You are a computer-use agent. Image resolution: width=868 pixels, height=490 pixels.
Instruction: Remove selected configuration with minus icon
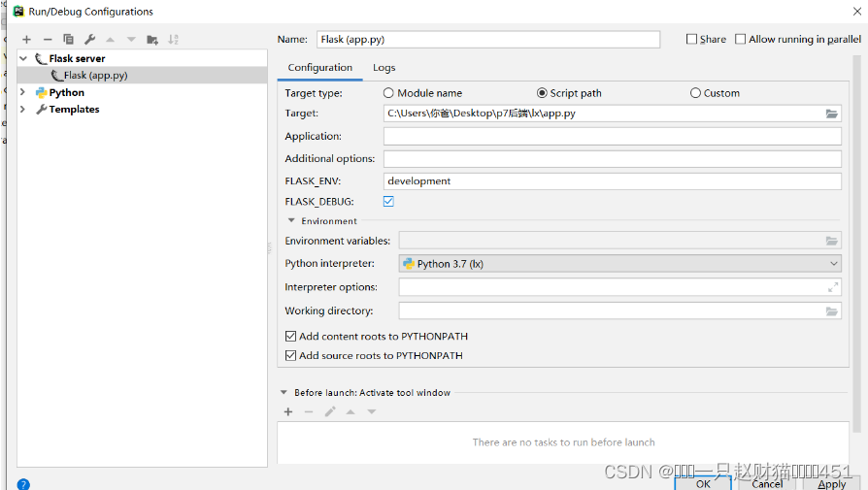click(x=48, y=39)
